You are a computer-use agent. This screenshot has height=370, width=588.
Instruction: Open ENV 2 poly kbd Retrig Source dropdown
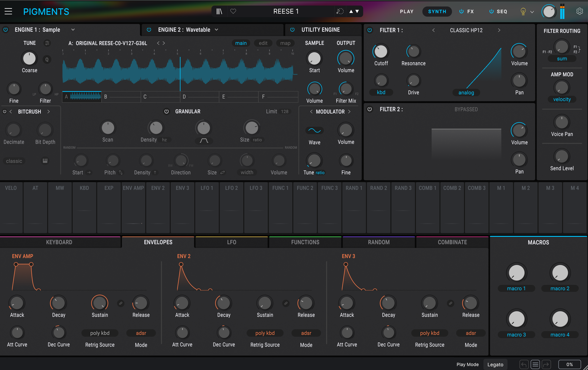coord(265,333)
